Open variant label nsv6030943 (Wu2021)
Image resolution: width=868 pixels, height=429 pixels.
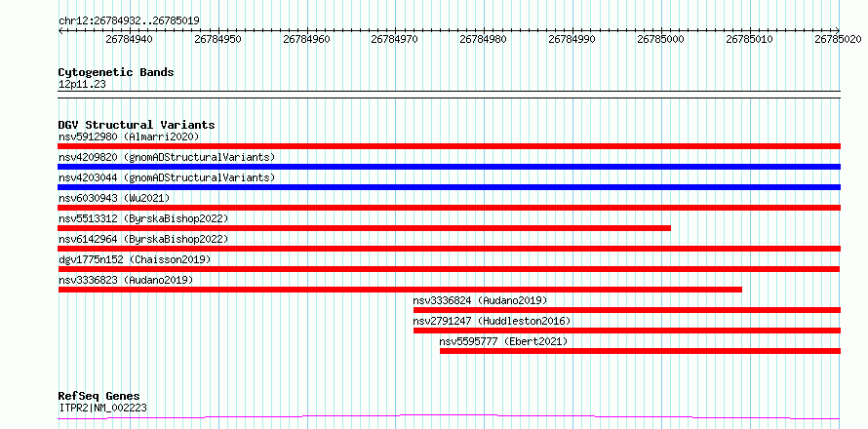click(x=114, y=198)
